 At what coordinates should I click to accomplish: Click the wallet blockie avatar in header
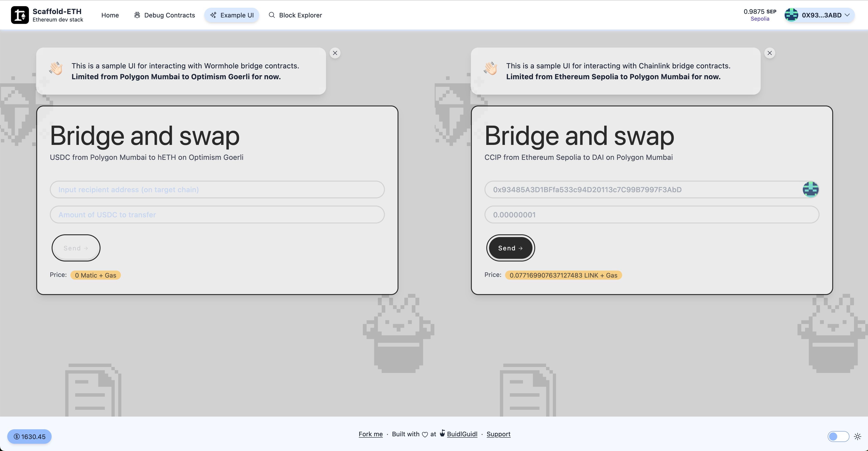(791, 15)
